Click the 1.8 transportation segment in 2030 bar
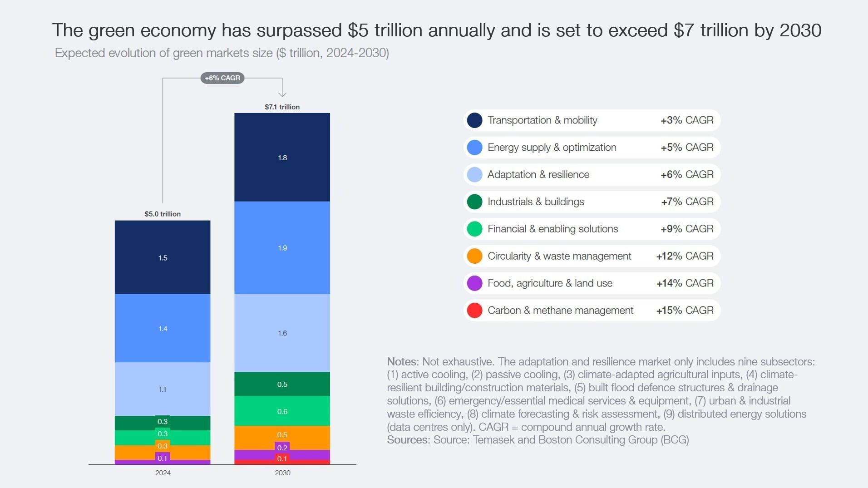Viewport: 868px width, 488px height. click(x=282, y=158)
